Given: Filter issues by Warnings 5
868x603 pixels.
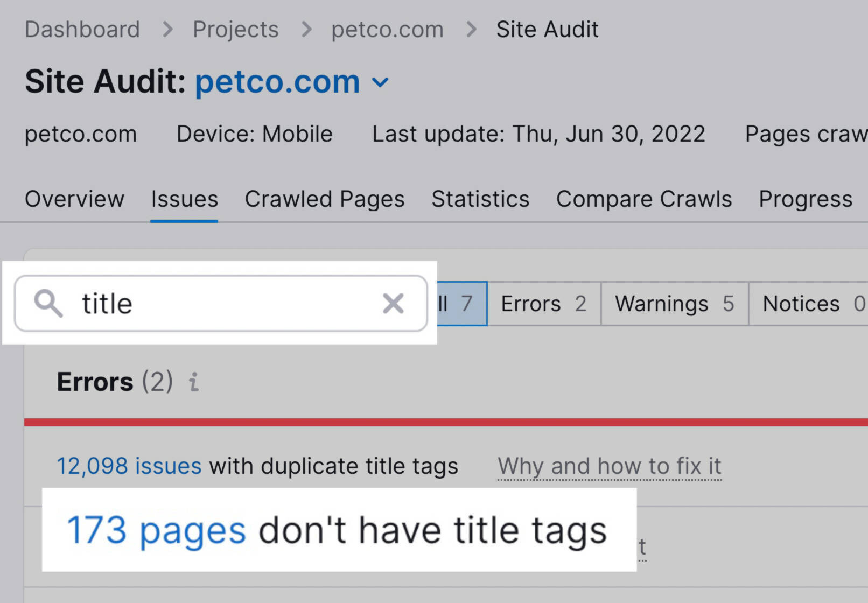Looking at the screenshot, I should (674, 304).
